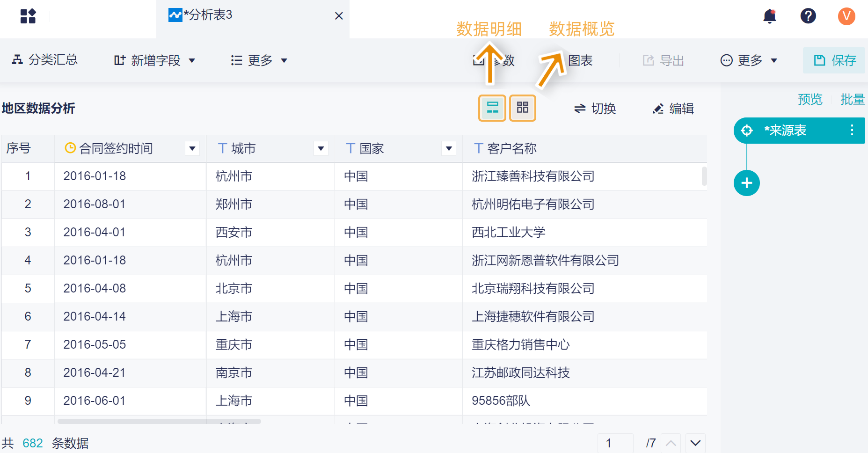Expand the 更多 list menu on the left
868x453 pixels.
coord(259,60)
